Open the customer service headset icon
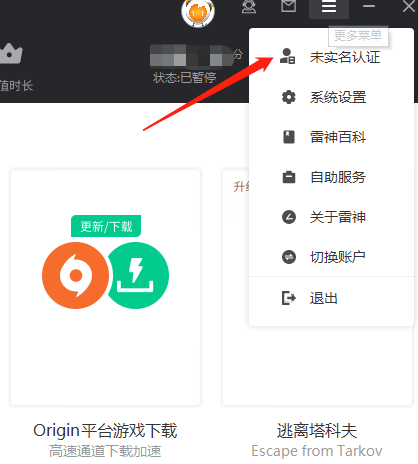Image resolution: width=418 pixels, height=464 pixels. point(249,7)
